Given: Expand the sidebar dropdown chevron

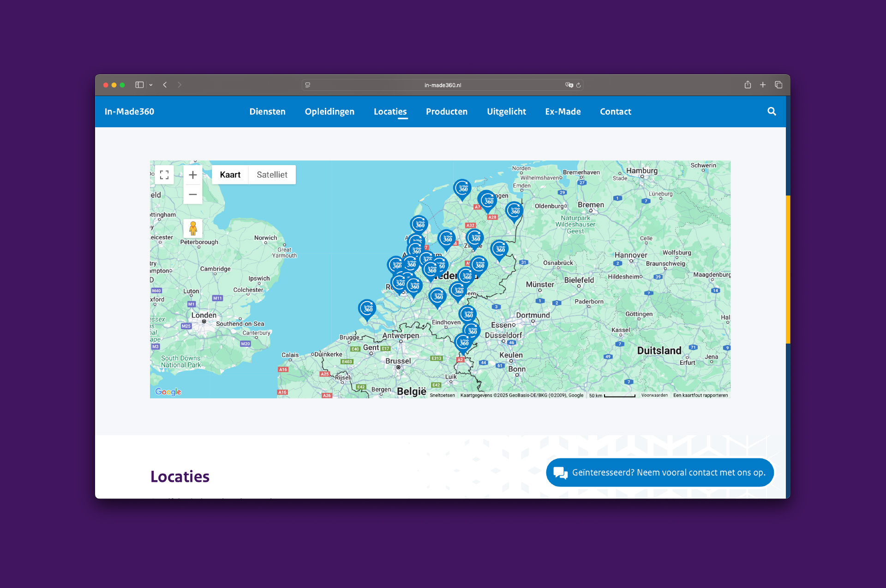Looking at the screenshot, I should [151, 85].
